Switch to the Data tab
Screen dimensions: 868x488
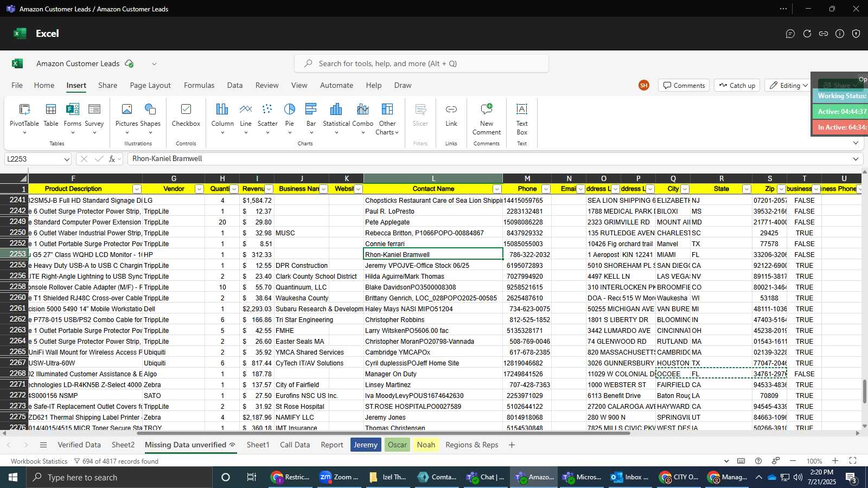click(235, 85)
